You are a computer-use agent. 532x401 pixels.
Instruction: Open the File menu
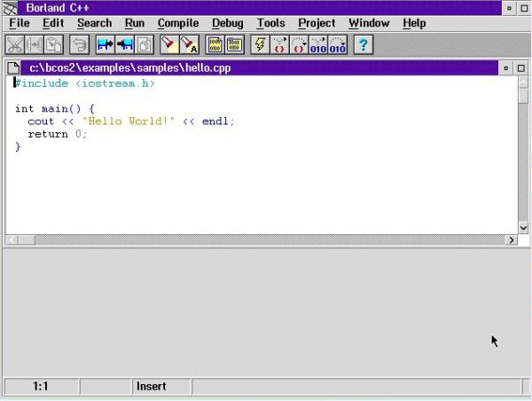[20, 23]
